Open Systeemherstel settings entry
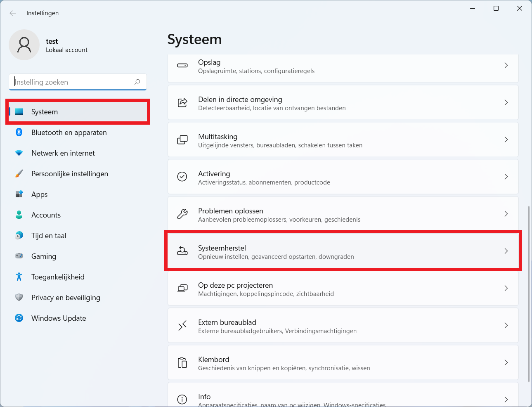Viewport: 532px width, 407px height. pyautogui.click(x=343, y=251)
